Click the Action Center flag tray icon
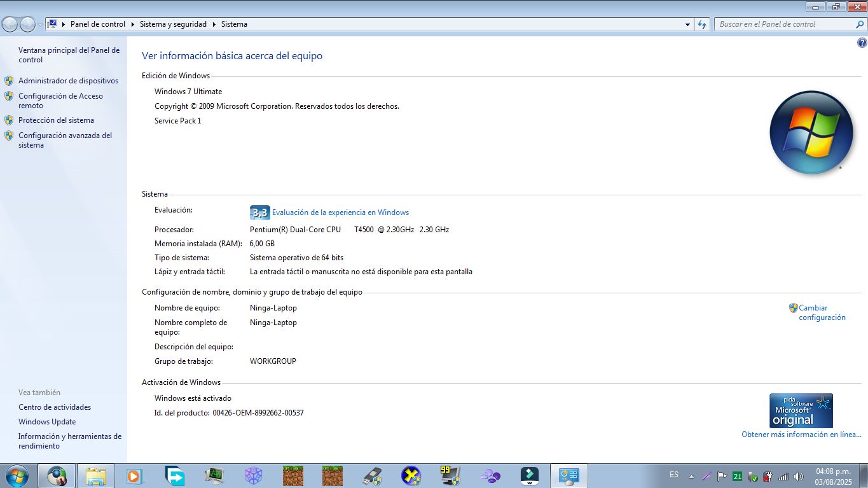Screen dimensions: 868x488 [x=722, y=476]
